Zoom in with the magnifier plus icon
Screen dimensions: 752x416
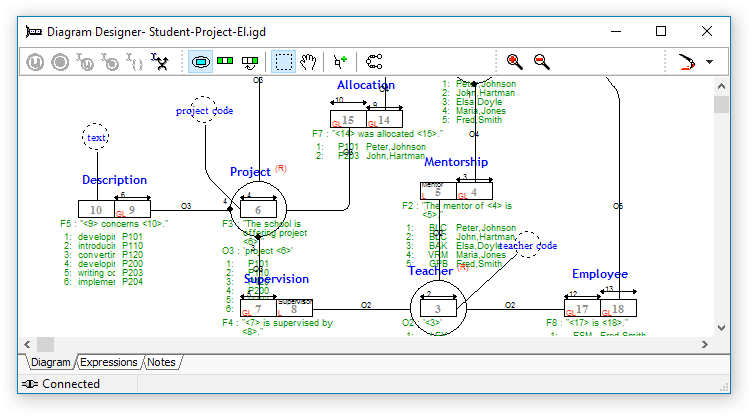point(515,62)
